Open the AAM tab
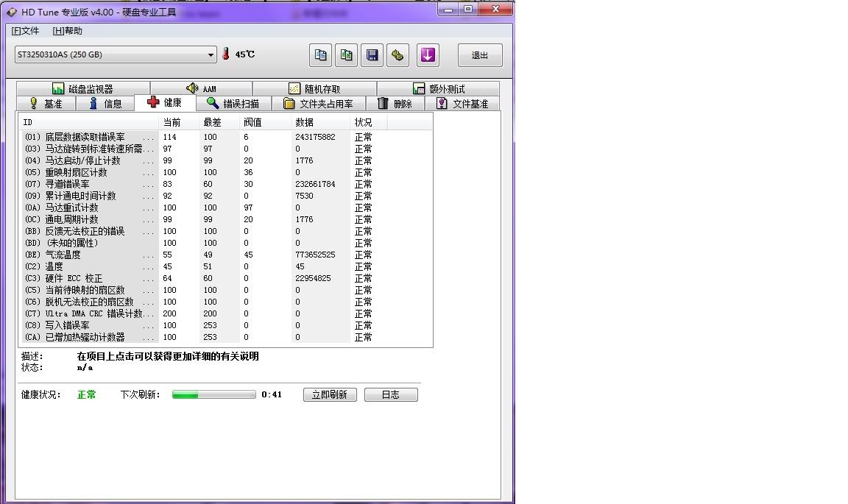Screen dimensions: 848x504 pos(201,89)
